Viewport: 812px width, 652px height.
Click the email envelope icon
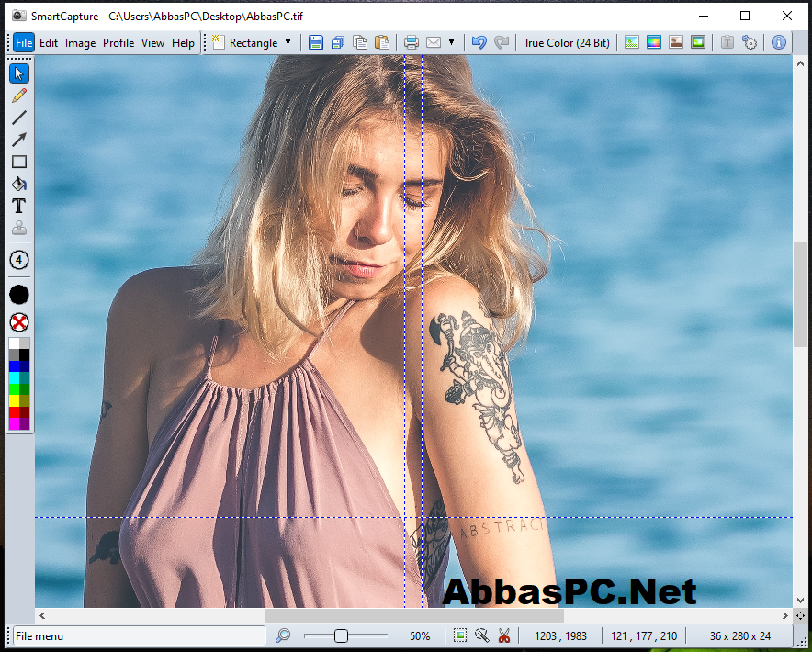tap(434, 42)
